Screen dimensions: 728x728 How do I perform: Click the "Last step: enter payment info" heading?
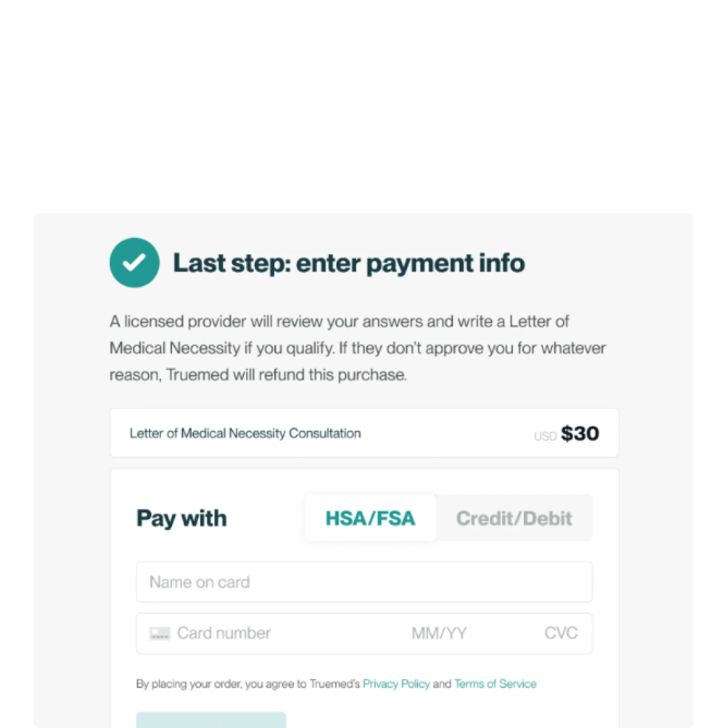coord(348,263)
